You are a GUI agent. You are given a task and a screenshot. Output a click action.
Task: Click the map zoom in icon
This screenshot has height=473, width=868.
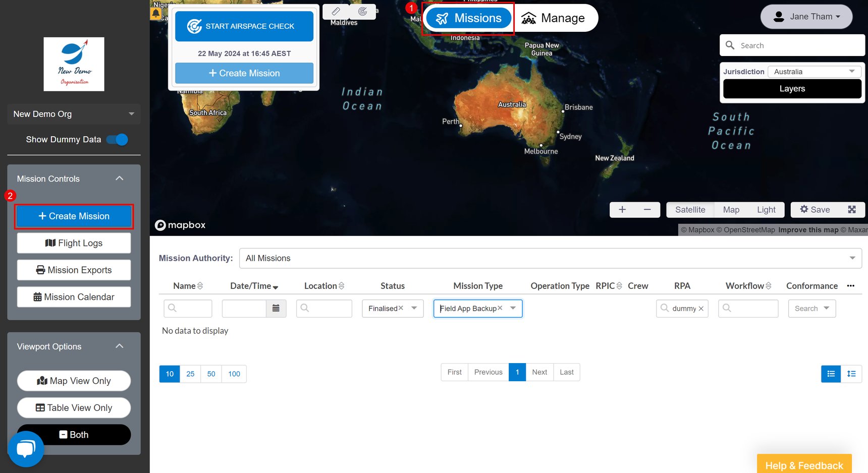click(622, 209)
